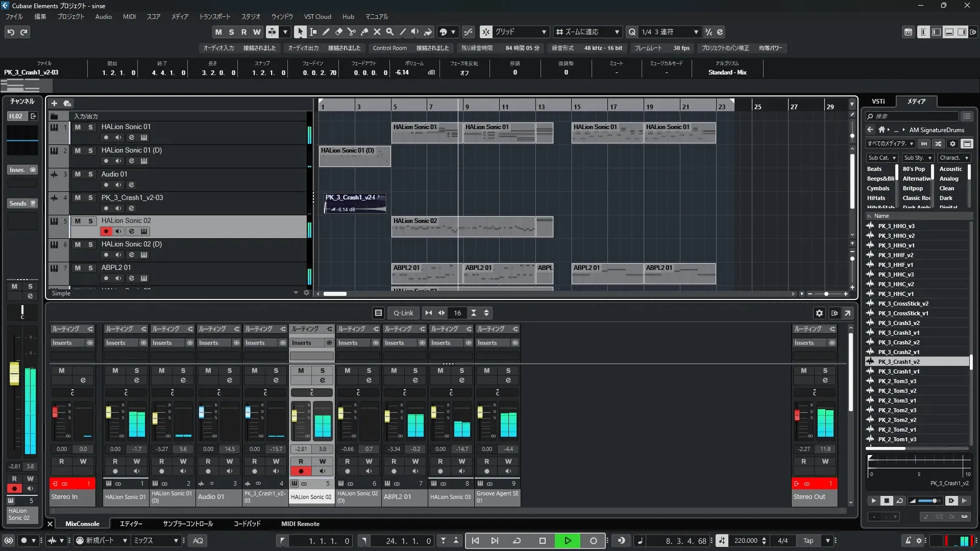Screen dimensions: 980x551
Task: Select the Split scissors tool
Action: click(x=352, y=32)
